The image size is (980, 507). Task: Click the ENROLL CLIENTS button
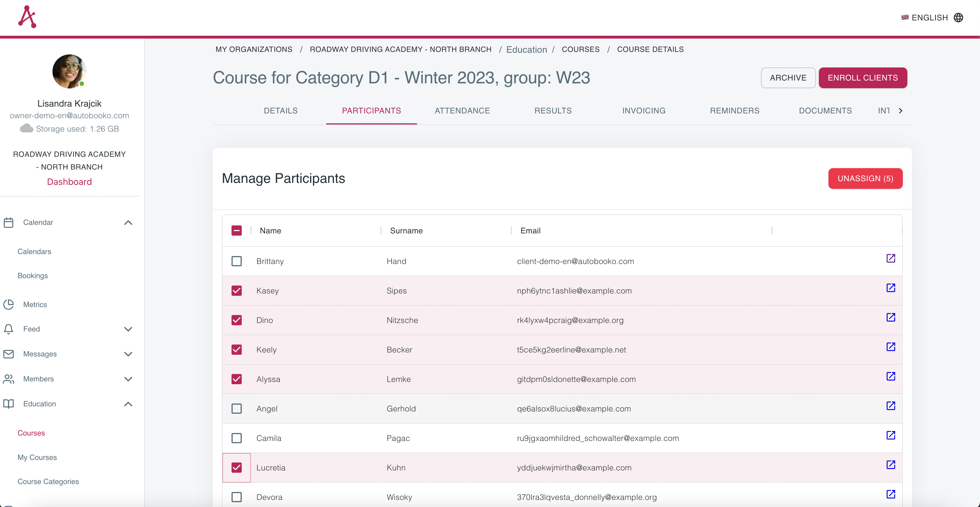pyautogui.click(x=863, y=78)
